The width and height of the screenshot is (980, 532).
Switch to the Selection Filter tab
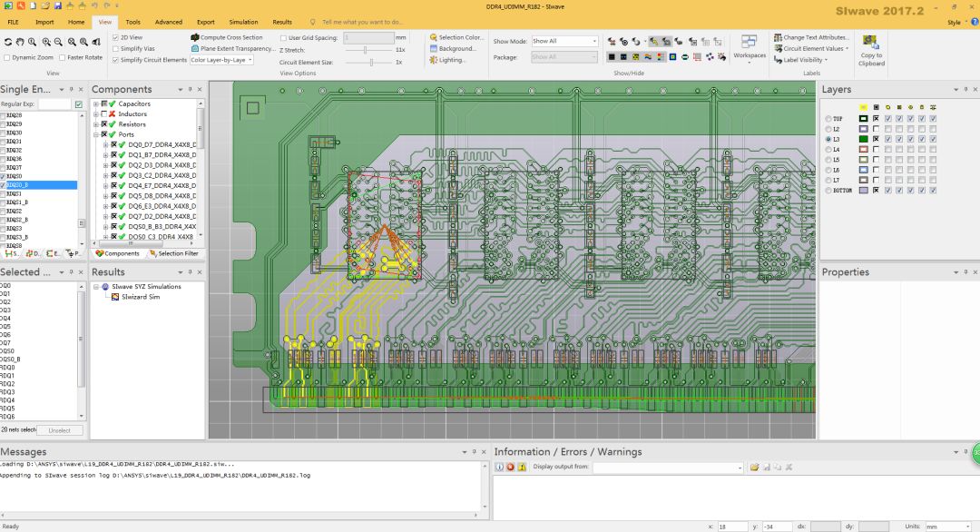coord(173,254)
